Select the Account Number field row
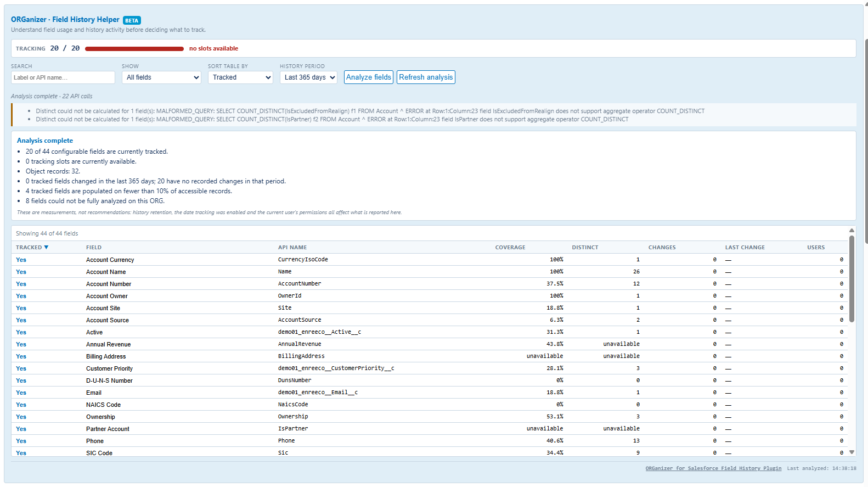Image resolution: width=868 pixels, height=487 pixels. (x=429, y=284)
